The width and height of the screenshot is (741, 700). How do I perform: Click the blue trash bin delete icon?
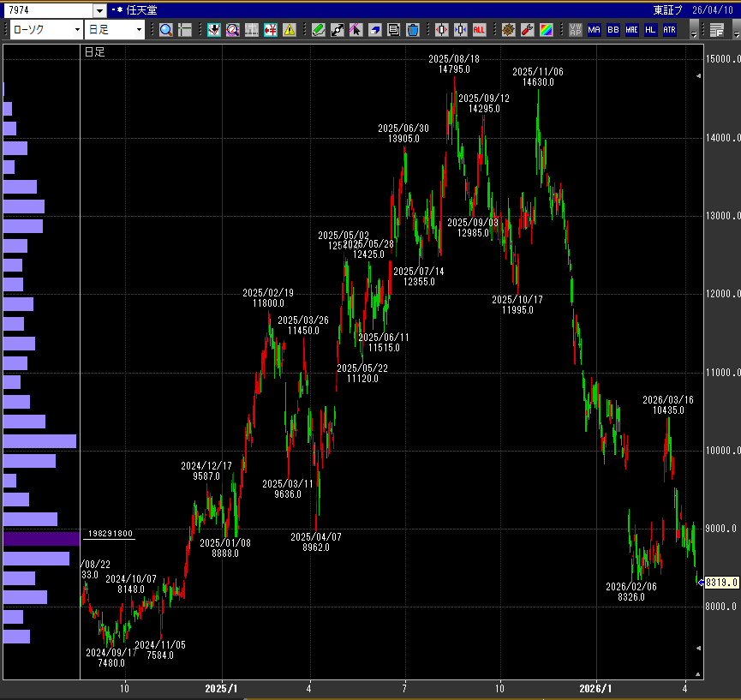(413, 30)
